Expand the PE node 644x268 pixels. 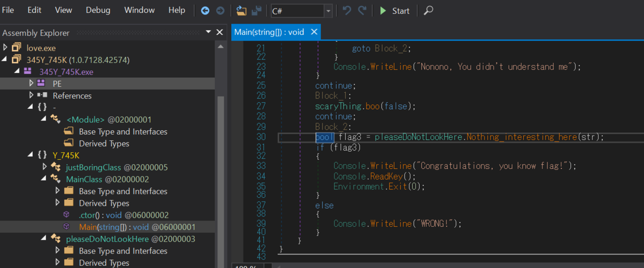click(x=31, y=83)
